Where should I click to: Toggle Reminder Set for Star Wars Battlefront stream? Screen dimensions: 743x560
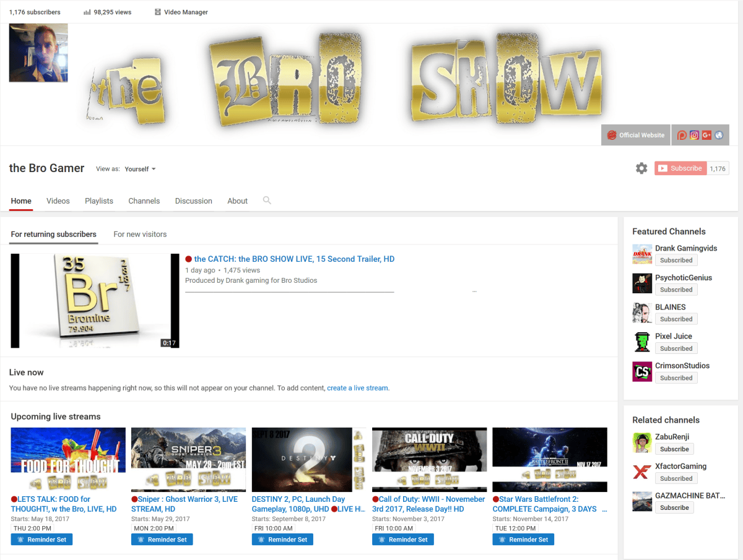(x=523, y=540)
